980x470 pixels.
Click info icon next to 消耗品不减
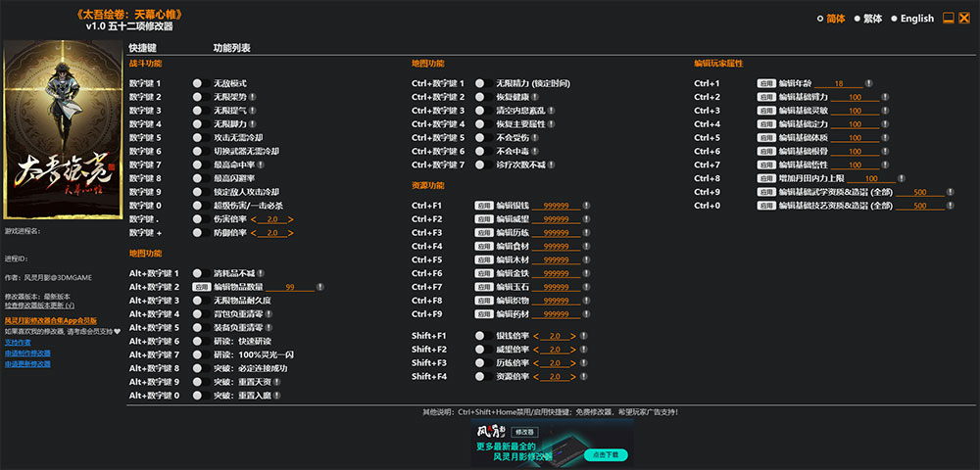(260, 273)
